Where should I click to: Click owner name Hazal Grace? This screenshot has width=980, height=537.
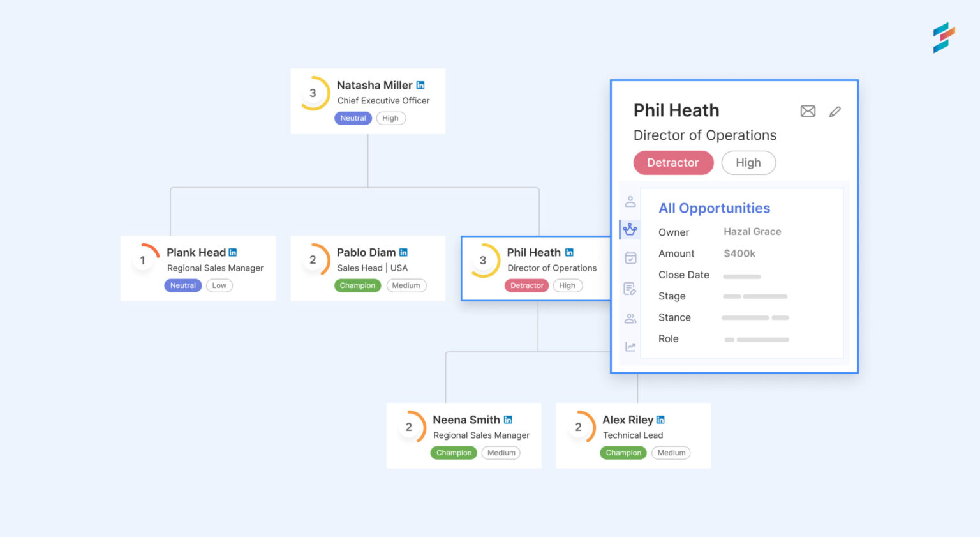pyautogui.click(x=752, y=231)
